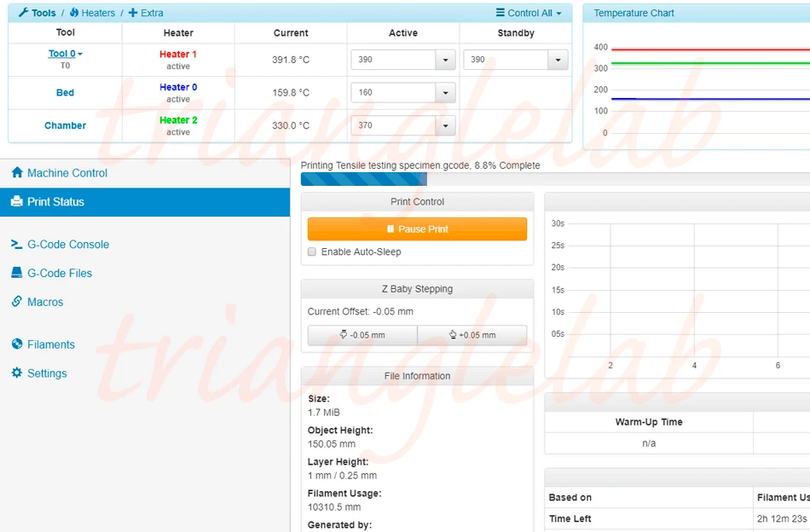Screen dimensions: 810x532
Task: Click the G-Code Console prompt icon
Action: pyautogui.click(x=16, y=245)
